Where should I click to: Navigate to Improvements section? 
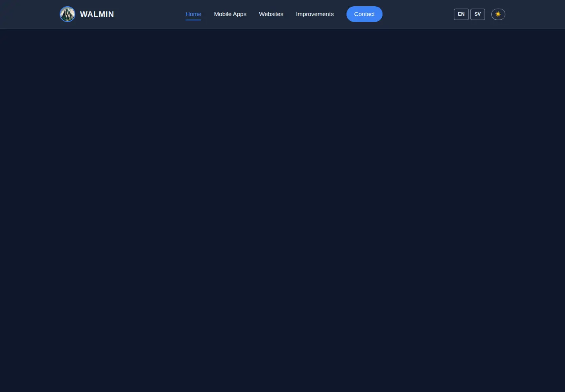tap(315, 14)
